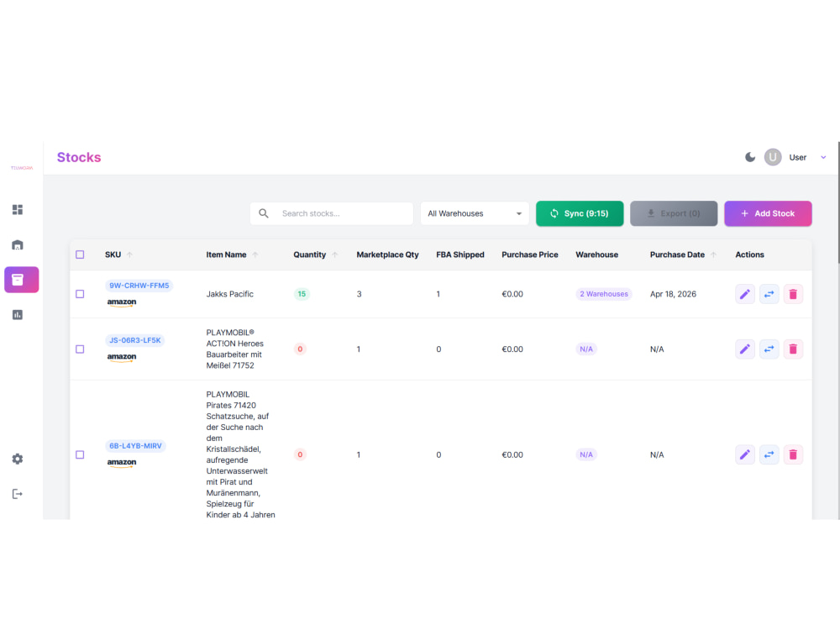Click quantity badge 15 for Jakks Pacific

(x=302, y=294)
